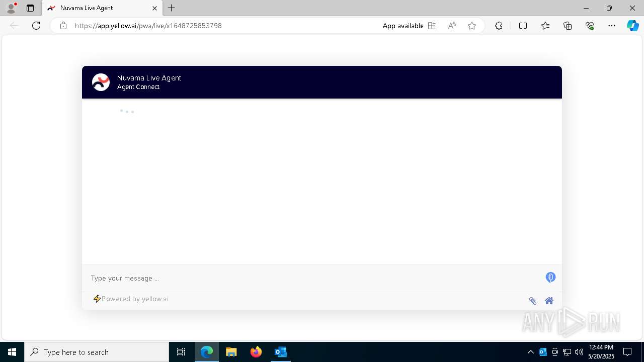Click the paperclip attachment icon
The width and height of the screenshot is (644, 362).
pos(532,301)
